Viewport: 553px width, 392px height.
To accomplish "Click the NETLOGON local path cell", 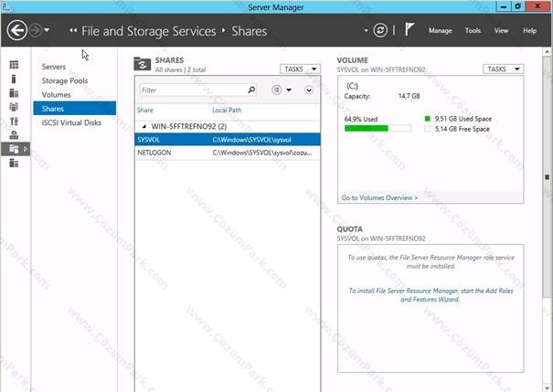I will point(262,153).
